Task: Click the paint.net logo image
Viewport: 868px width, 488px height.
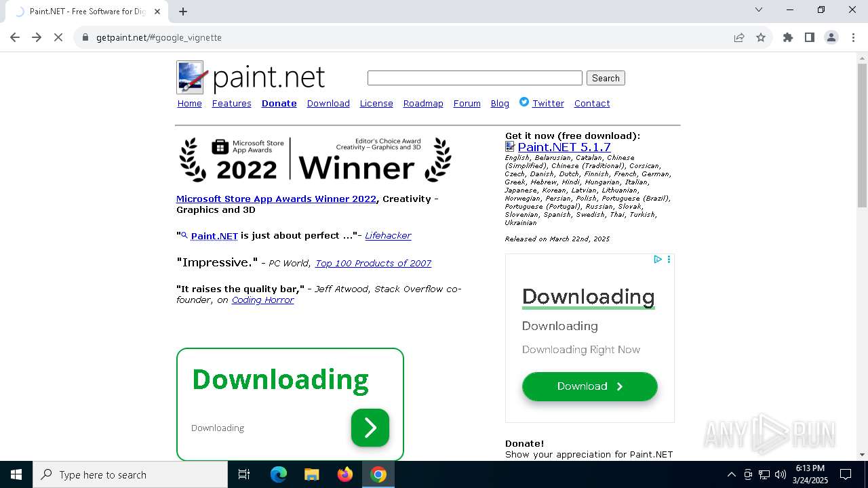Action: pos(251,77)
